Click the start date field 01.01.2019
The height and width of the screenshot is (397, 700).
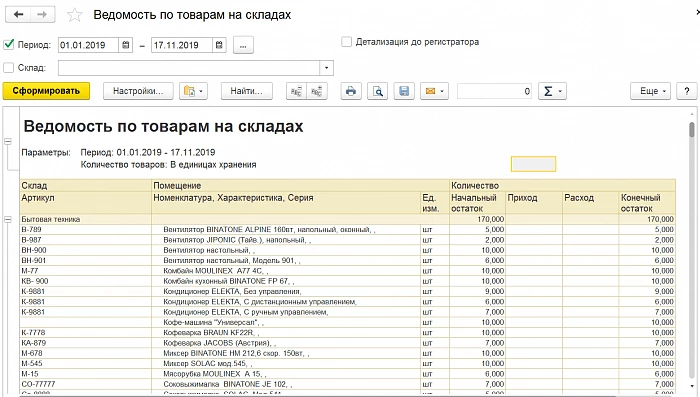[x=88, y=45]
